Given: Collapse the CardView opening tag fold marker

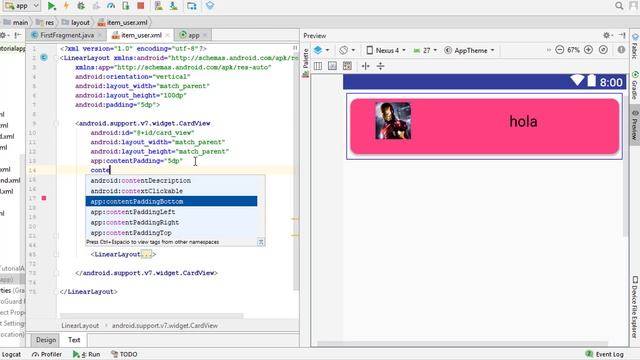Looking at the screenshot, I should pos(56,123).
